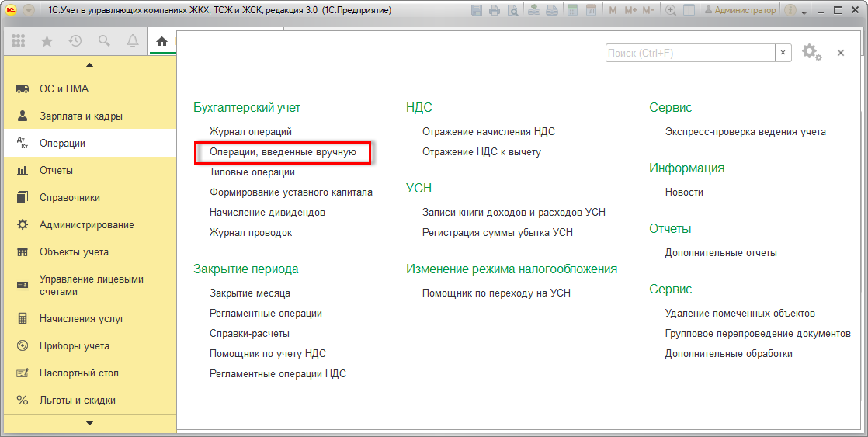
Task: Select Отчеты section in sidebar
Action: click(x=56, y=170)
